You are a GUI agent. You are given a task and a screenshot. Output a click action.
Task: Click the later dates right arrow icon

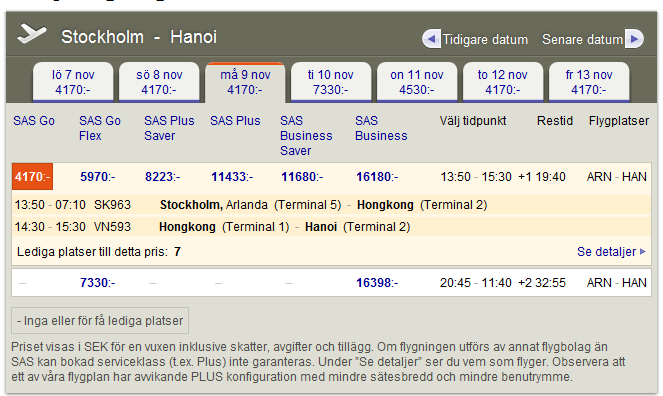pyautogui.click(x=634, y=39)
